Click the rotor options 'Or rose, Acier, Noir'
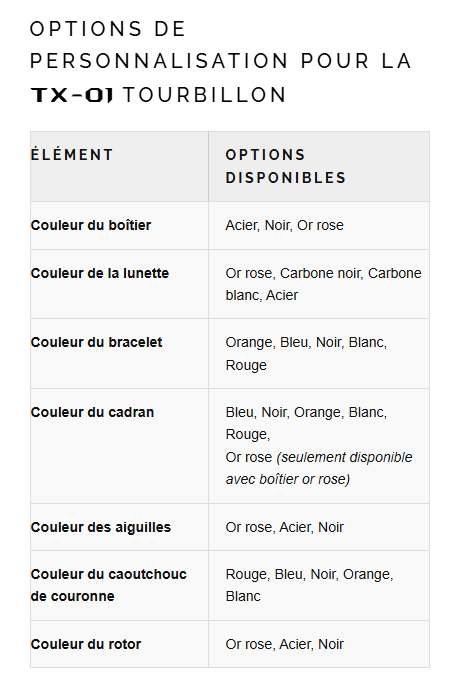 coord(285,644)
